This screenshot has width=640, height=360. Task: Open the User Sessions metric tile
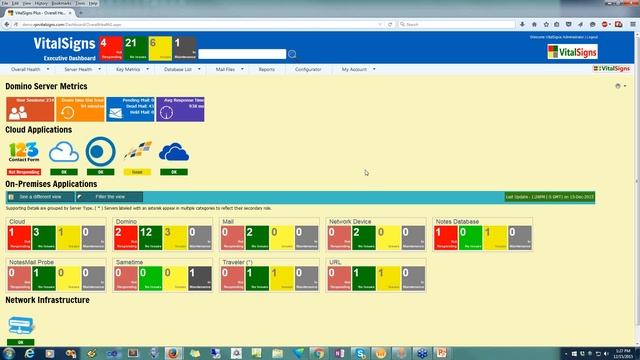click(30, 109)
